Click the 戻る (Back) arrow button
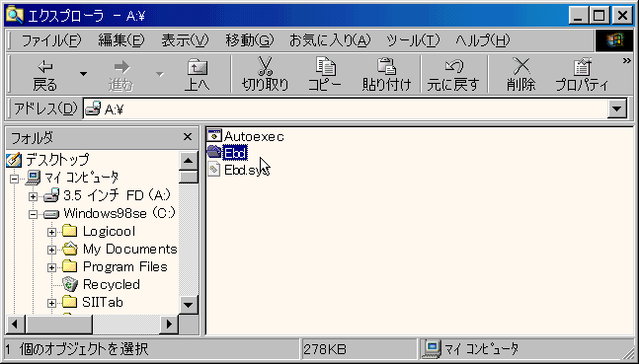This screenshot has height=364, width=639. coord(44,74)
